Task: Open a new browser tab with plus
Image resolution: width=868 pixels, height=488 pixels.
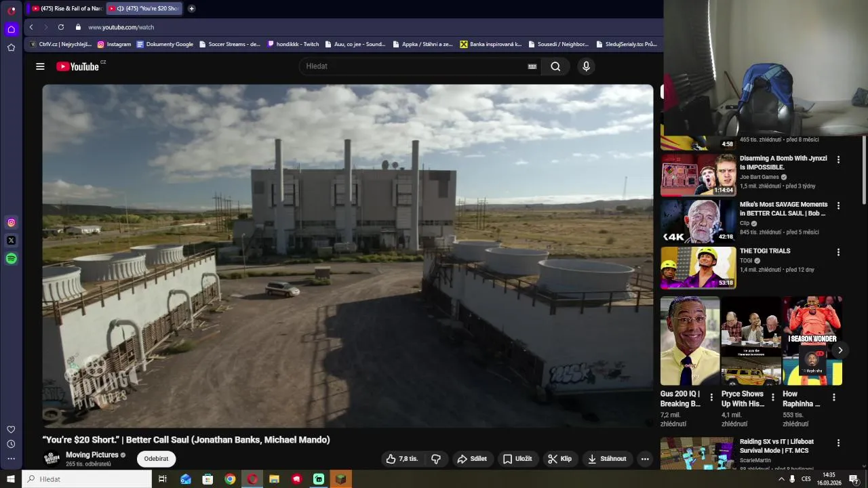Action: coord(191,8)
